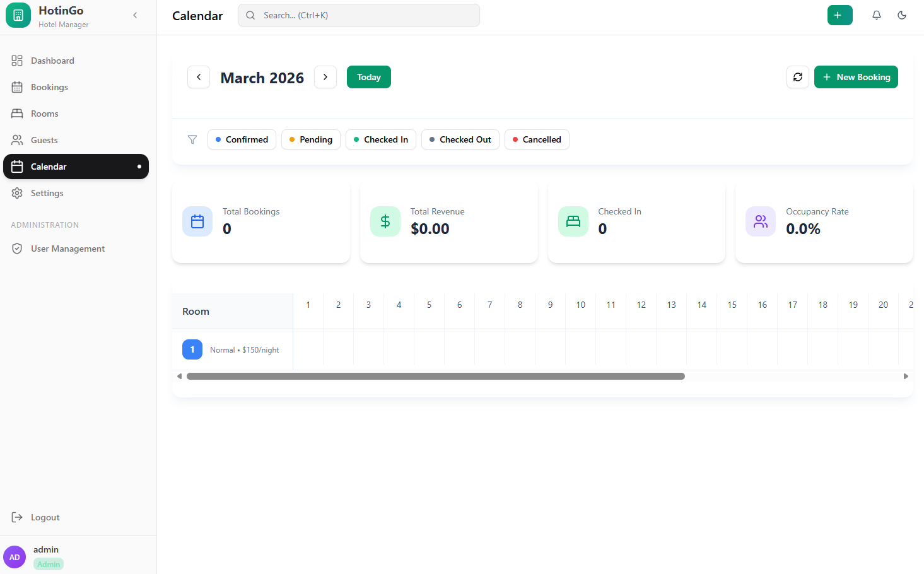924x574 pixels.
Task: Collapse the sidebar with the chevron
Action: click(135, 15)
